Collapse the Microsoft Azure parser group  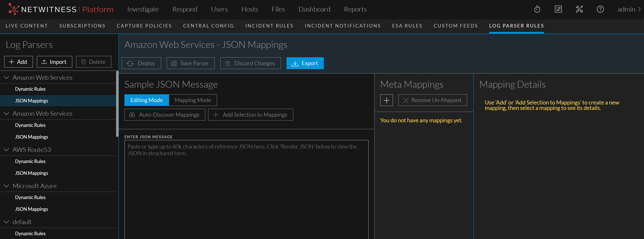[6, 186]
